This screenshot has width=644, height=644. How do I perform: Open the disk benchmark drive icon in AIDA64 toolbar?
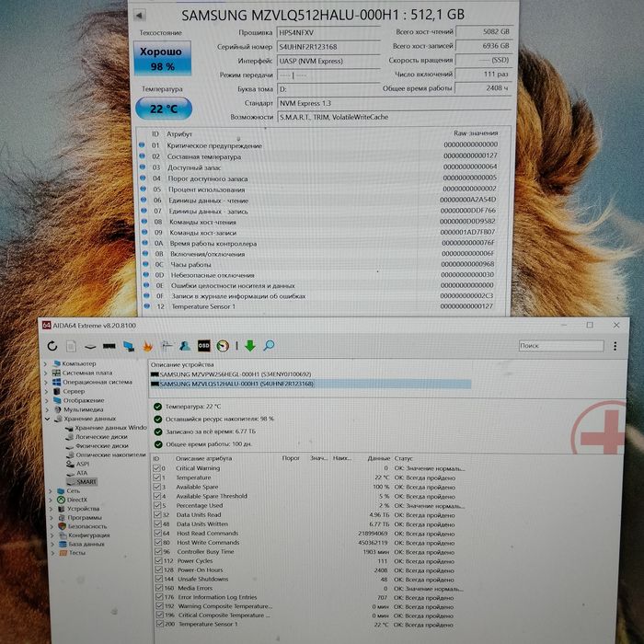[x=90, y=347]
